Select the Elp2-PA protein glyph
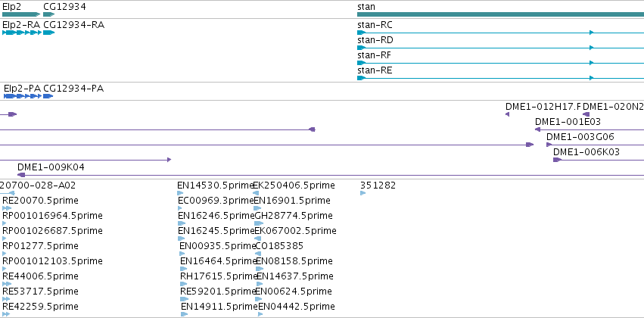644x318 pixels. tap(23, 96)
